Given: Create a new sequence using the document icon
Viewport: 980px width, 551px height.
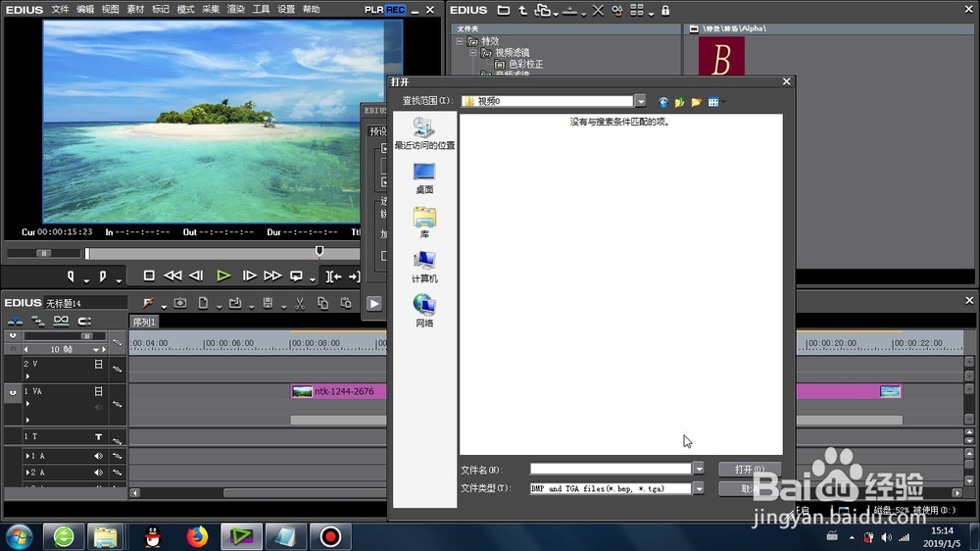Looking at the screenshot, I should (203, 303).
